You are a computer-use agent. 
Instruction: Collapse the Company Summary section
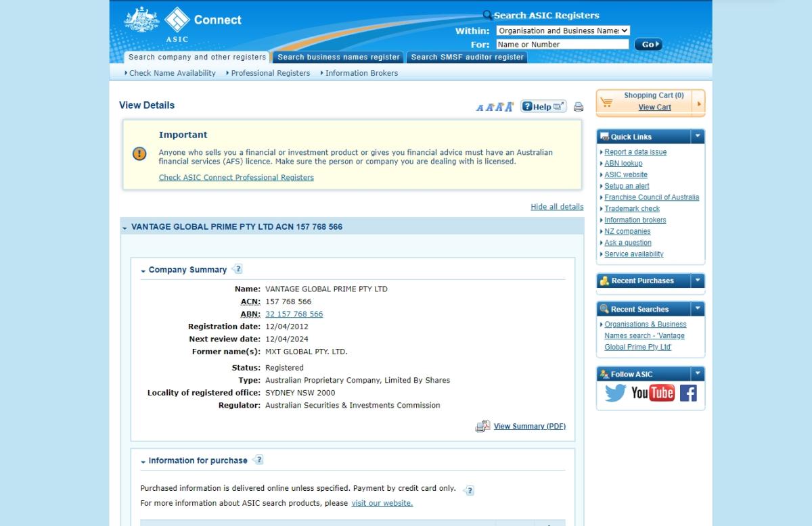click(x=142, y=269)
